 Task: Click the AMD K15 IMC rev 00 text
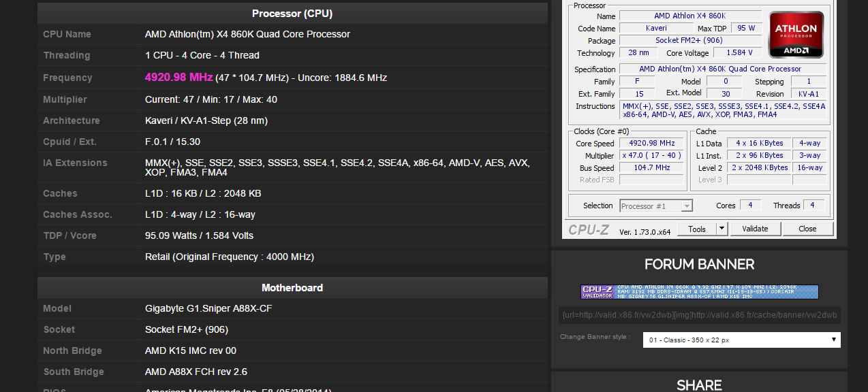coord(191,350)
